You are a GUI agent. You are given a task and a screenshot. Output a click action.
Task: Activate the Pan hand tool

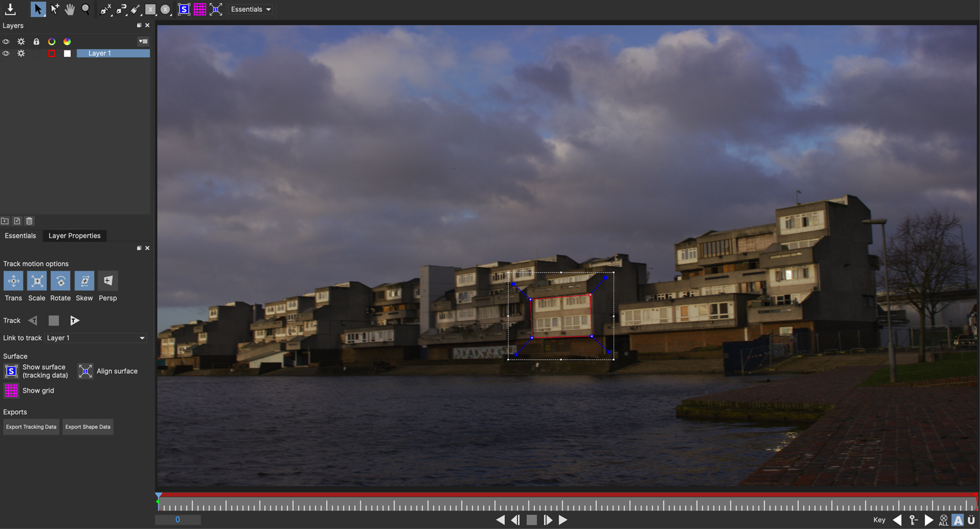[70, 9]
